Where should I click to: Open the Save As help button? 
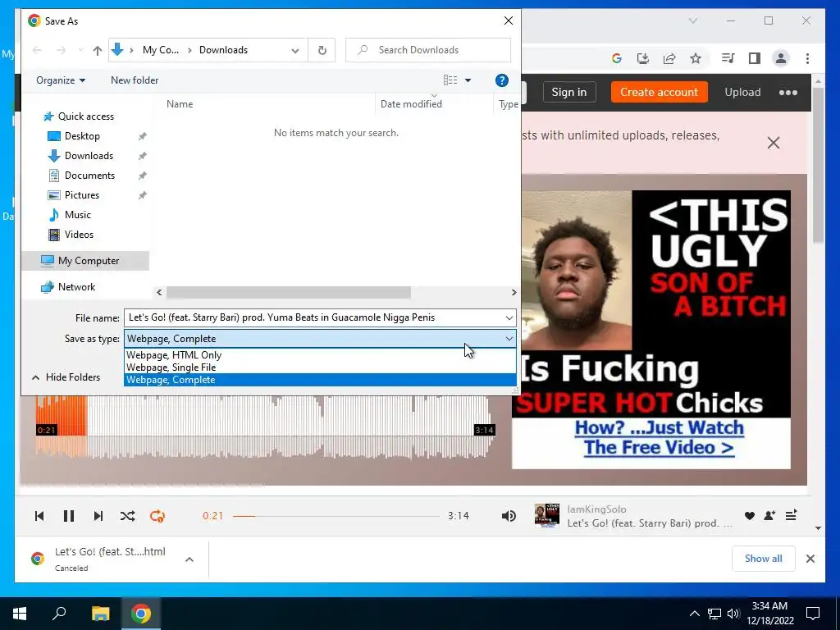pyautogui.click(x=501, y=80)
